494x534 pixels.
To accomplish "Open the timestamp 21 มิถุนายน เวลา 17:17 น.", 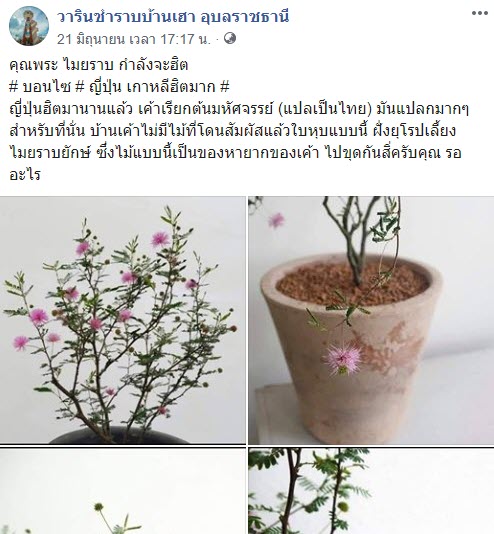I will [x=134, y=39].
